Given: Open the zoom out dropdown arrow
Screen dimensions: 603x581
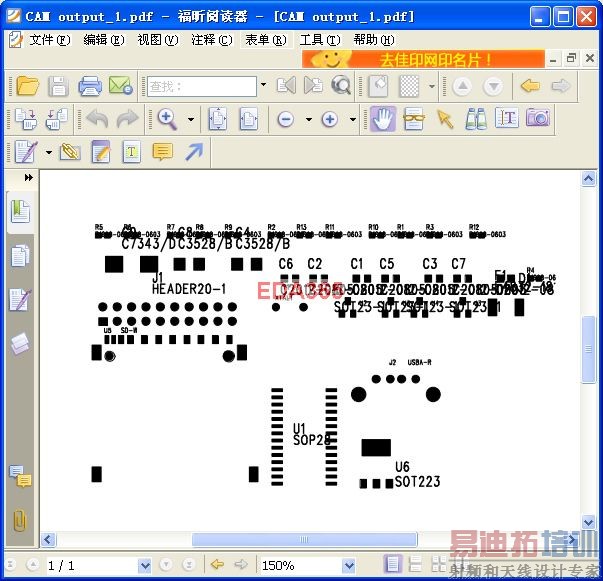Looking at the screenshot, I should click(309, 119).
